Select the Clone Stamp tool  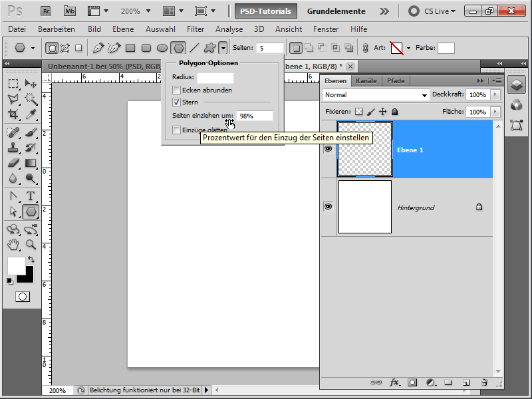pyautogui.click(x=13, y=148)
